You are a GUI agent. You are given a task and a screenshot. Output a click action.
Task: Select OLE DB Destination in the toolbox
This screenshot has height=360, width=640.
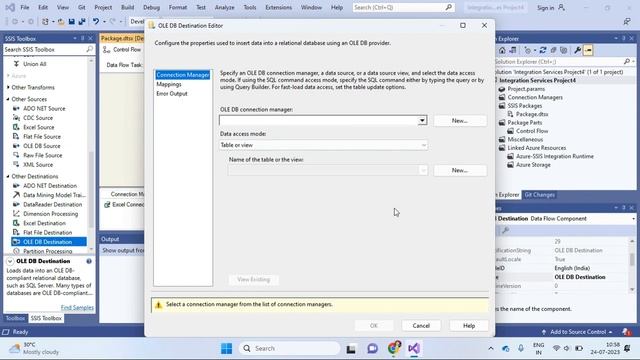click(x=49, y=242)
